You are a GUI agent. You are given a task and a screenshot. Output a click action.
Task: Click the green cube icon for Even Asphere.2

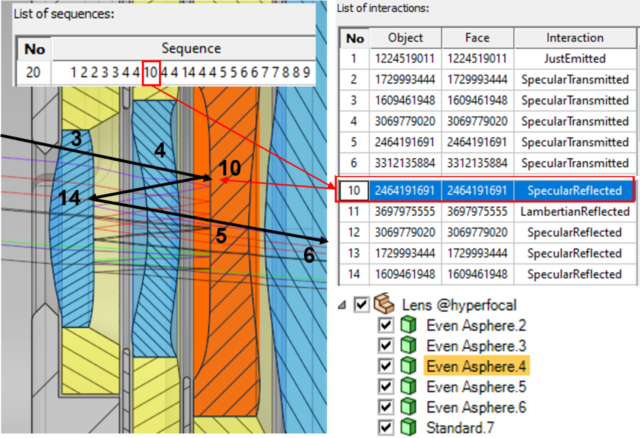coord(409,325)
